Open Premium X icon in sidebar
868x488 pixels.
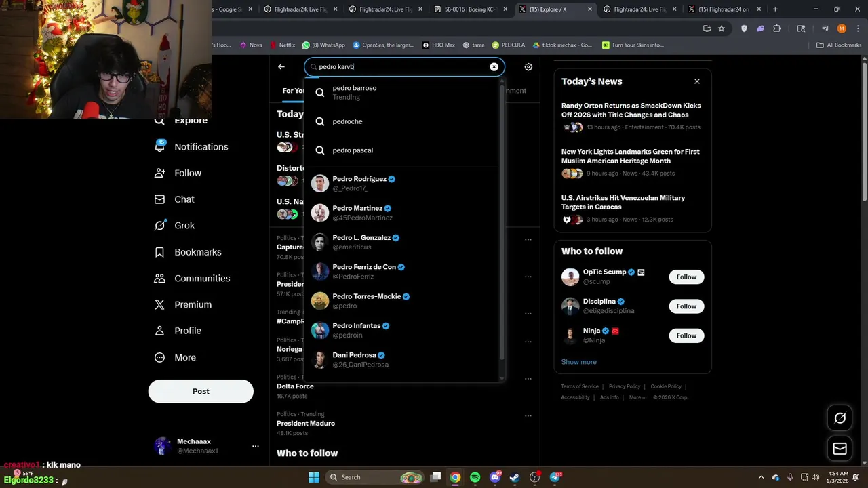tap(159, 304)
